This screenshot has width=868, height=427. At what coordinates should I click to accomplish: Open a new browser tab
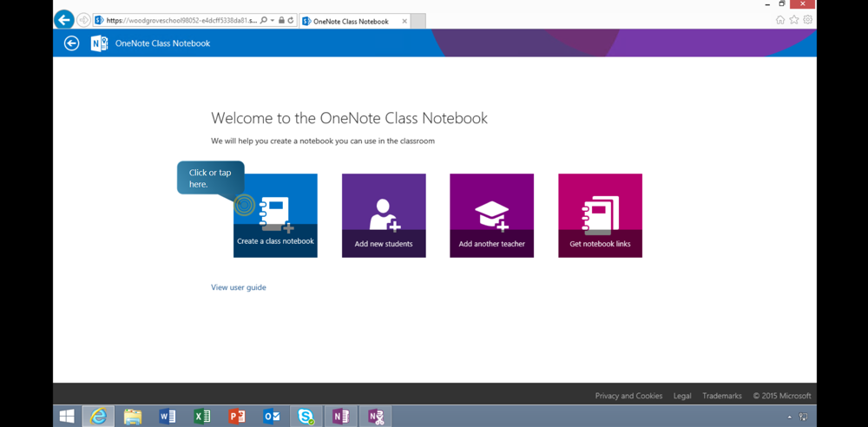pos(418,21)
